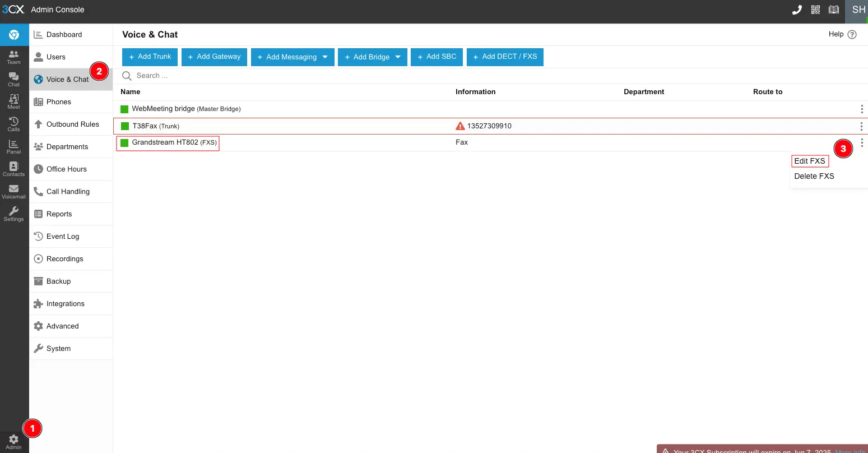This screenshot has height=453, width=868.
Task: Go to Contacts in the sidebar
Action: (x=14, y=169)
